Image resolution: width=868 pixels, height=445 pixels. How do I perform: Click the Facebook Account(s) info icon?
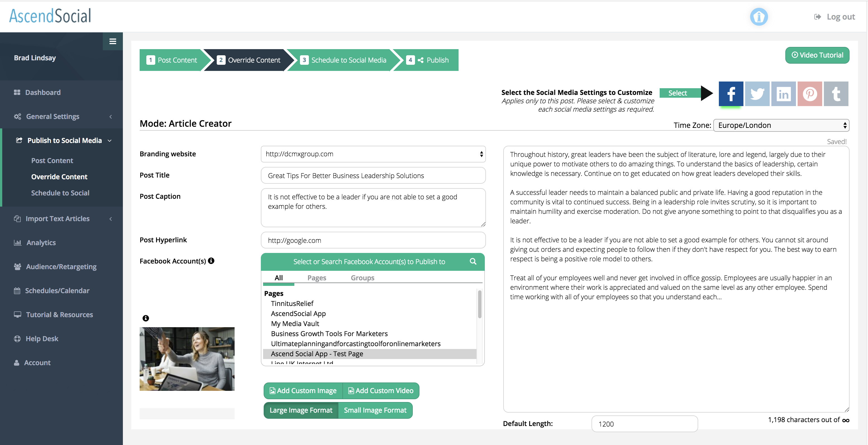click(211, 261)
